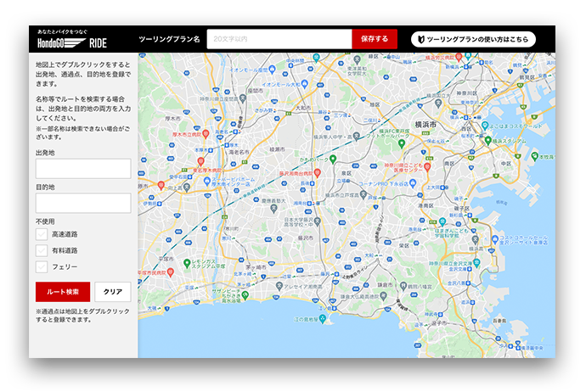
Task: Click the 藤沢湘南台病院 hospital pin
Action: click(317, 172)
